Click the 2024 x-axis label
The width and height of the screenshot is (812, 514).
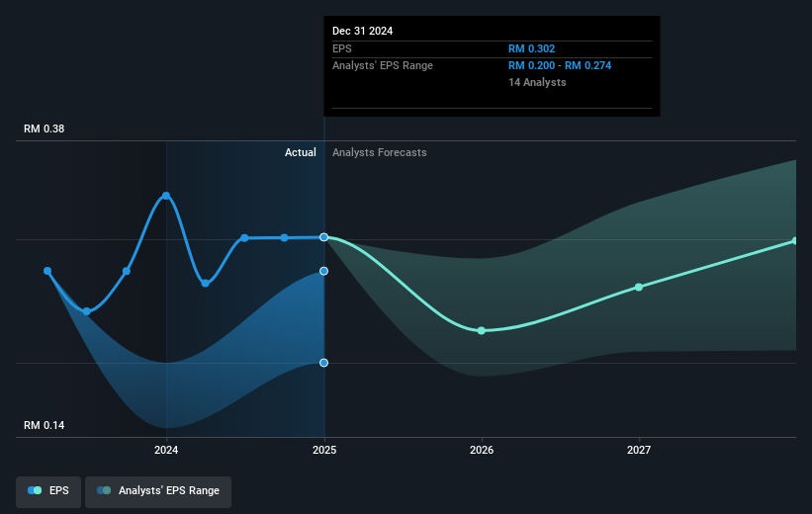[166, 451]
